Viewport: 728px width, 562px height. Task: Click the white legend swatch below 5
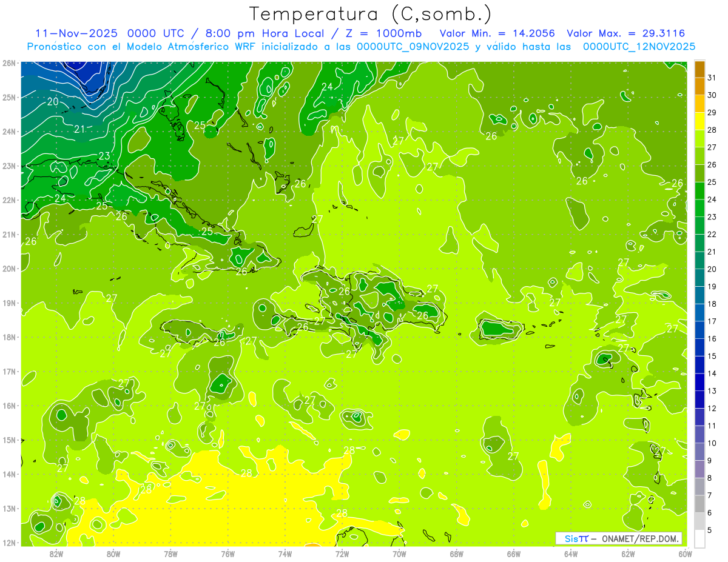point(699,538)
